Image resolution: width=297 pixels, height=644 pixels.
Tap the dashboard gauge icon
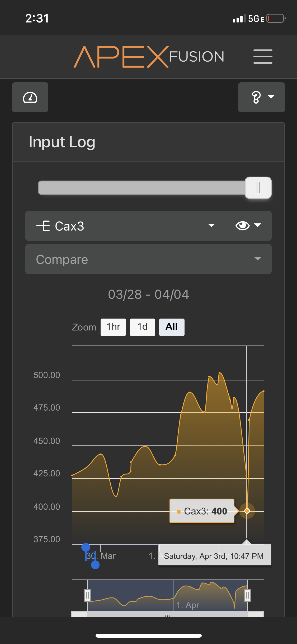click(x=30, y=97)
